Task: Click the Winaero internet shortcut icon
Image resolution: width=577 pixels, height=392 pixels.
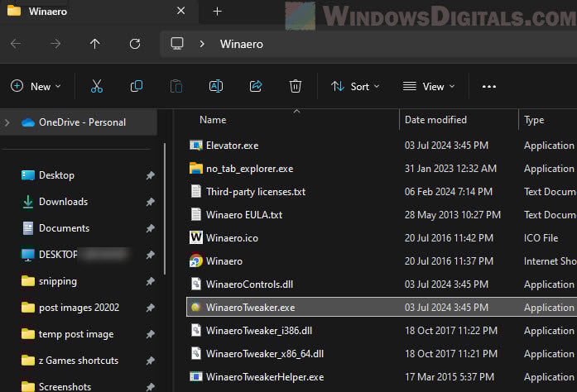Action: coord(195,261)
